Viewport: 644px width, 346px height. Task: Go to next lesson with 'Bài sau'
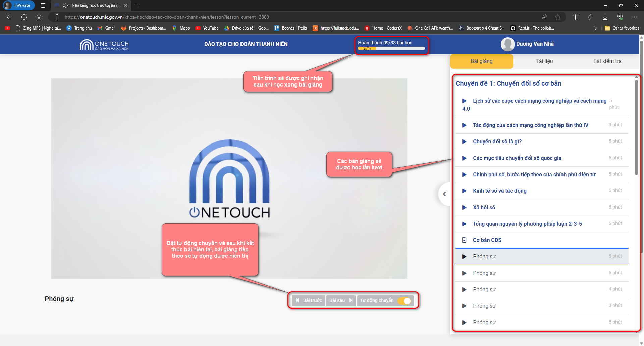click(341, 301)
